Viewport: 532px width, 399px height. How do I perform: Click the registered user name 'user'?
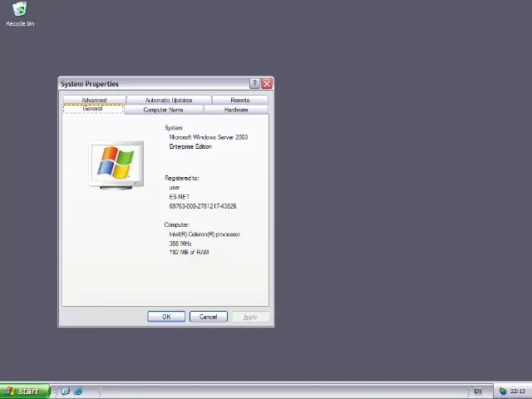[175, 187]
